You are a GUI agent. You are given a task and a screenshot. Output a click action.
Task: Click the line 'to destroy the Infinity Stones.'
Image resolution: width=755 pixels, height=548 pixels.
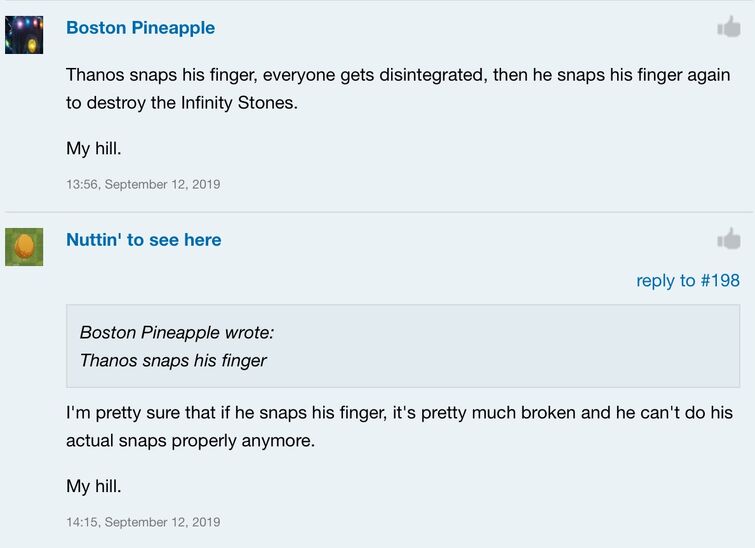(x=182, y=103)
